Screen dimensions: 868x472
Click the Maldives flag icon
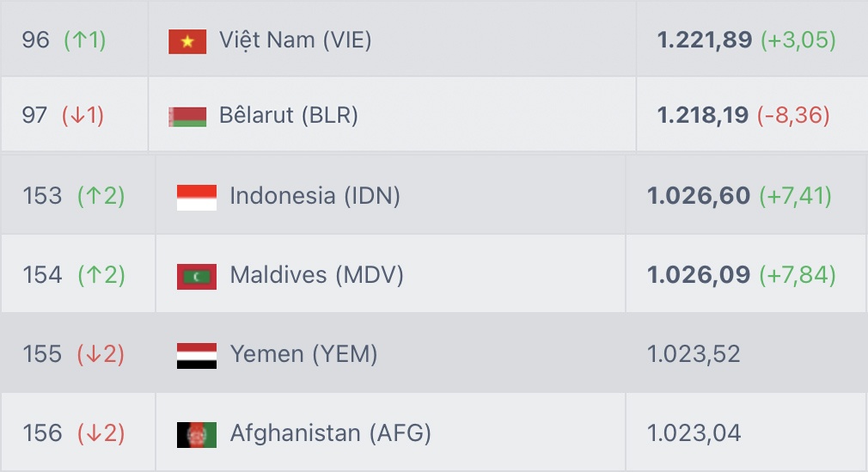point(196,276)
